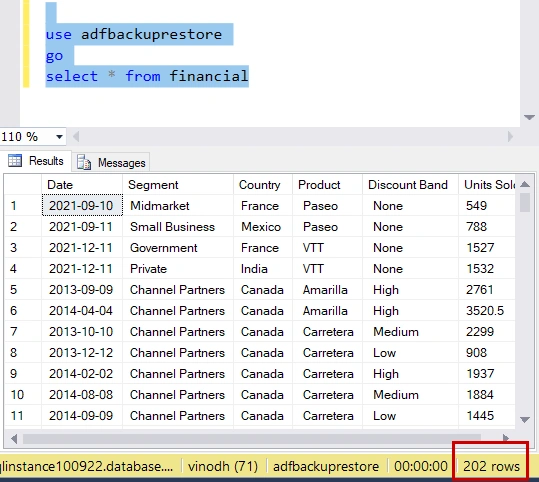Image resolution: width=539 pixels, height=482 pixels.
Task: Click the query editor scroll-down arrow
Action: tap(529, 118)
